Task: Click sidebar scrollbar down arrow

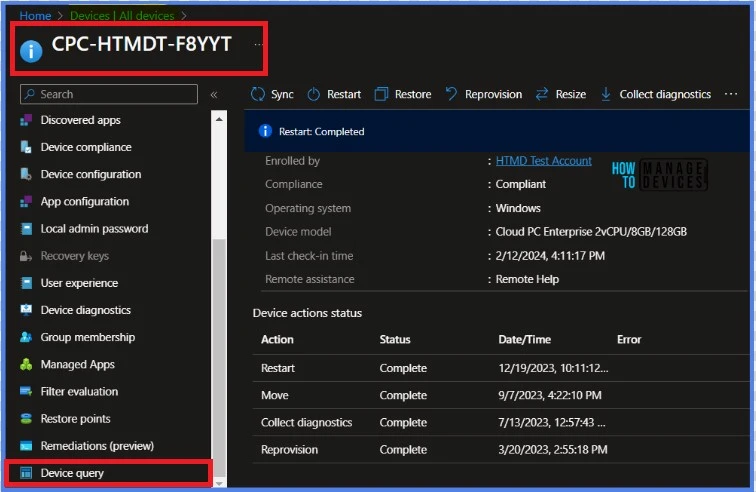Action: (x=219, y=483)
